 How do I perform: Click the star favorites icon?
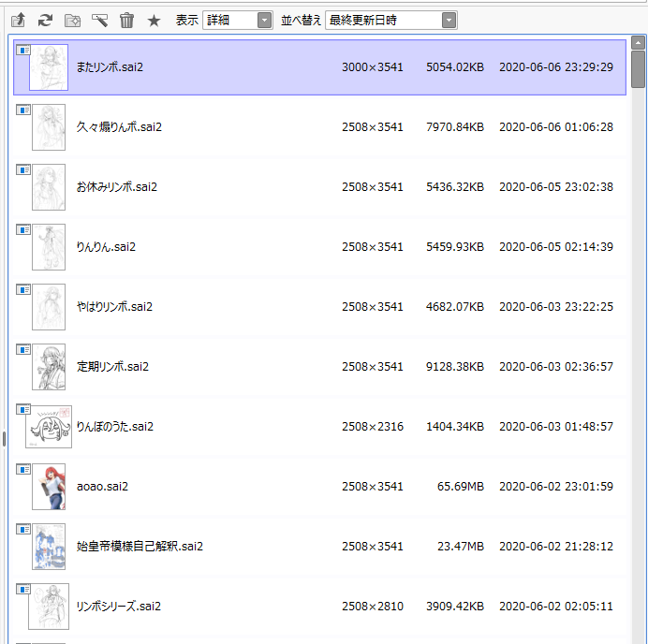pyautogui.click(x=154, y=20)
